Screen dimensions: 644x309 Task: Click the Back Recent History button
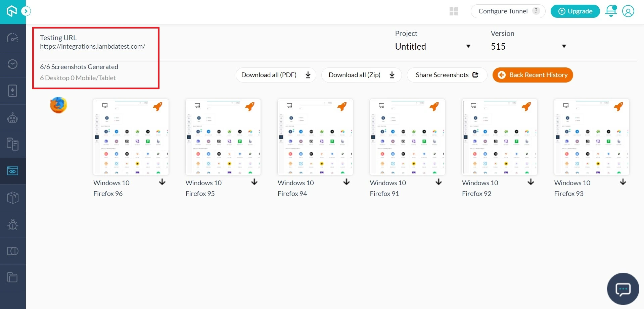(533, 75)
